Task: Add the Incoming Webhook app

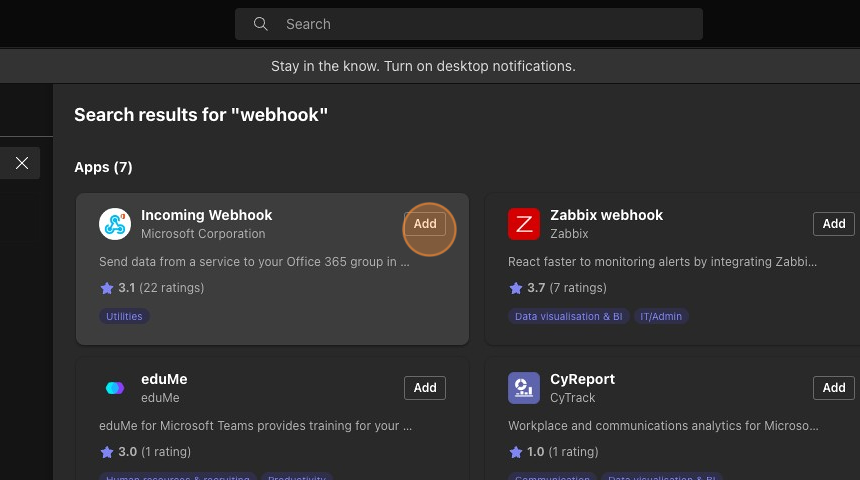Action: tap(425, 224)
